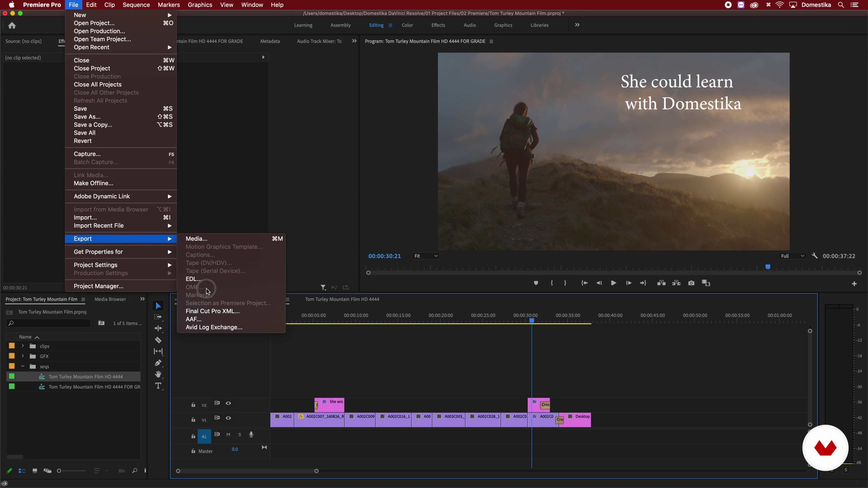The image size is (868, 488).
Task: Open Program monitor settings wrench
Action: [x=814, y=256]
